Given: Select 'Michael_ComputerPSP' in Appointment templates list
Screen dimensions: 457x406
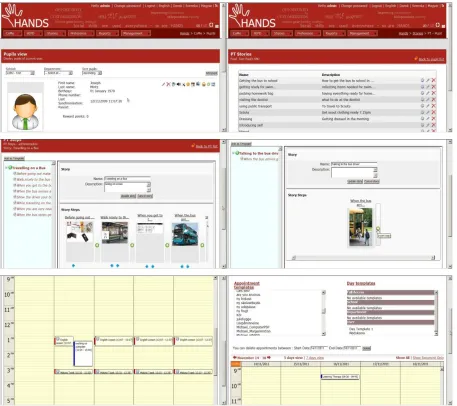Looking at the screenshot, I should tap(253, 327).
